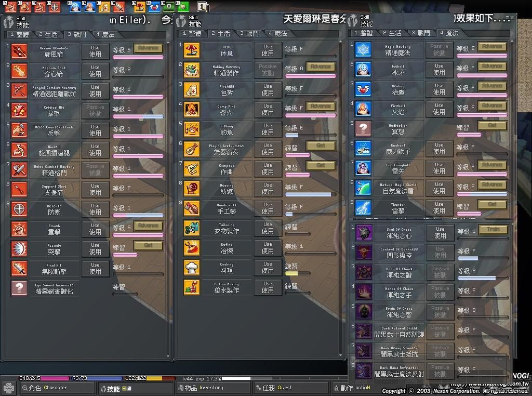This screenshot has width=532, height=396.
Task: Open the Character panel from bottom bar
Action: click(x=58, y=388)
